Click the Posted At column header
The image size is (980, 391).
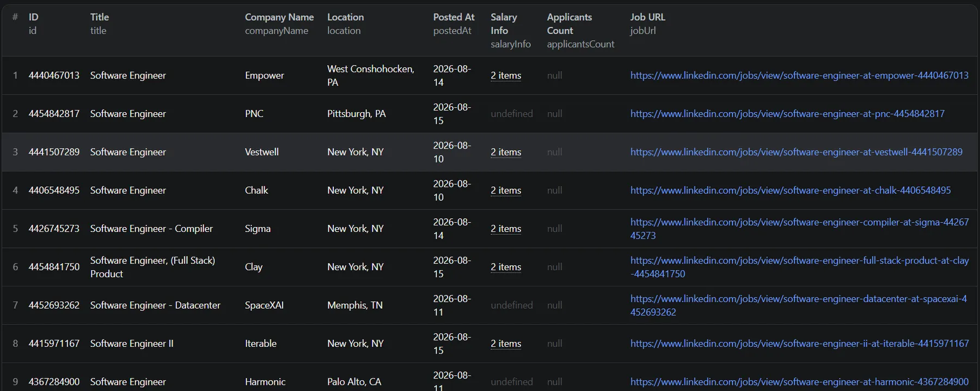pyautogui.click(x=454, y=17)
